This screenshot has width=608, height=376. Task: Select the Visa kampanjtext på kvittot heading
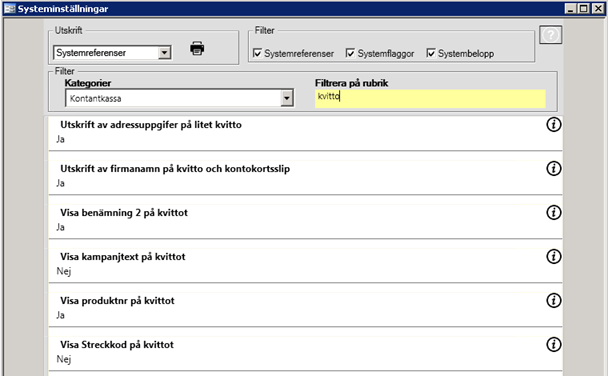[x=123, y=257]
